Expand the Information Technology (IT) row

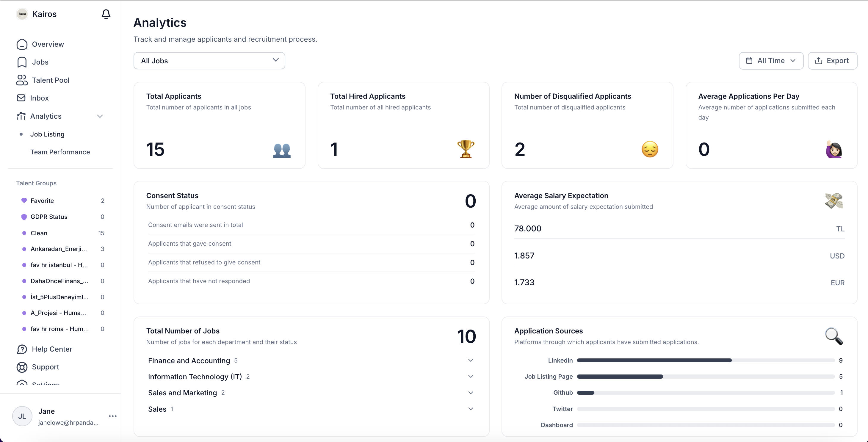(470, 376)
